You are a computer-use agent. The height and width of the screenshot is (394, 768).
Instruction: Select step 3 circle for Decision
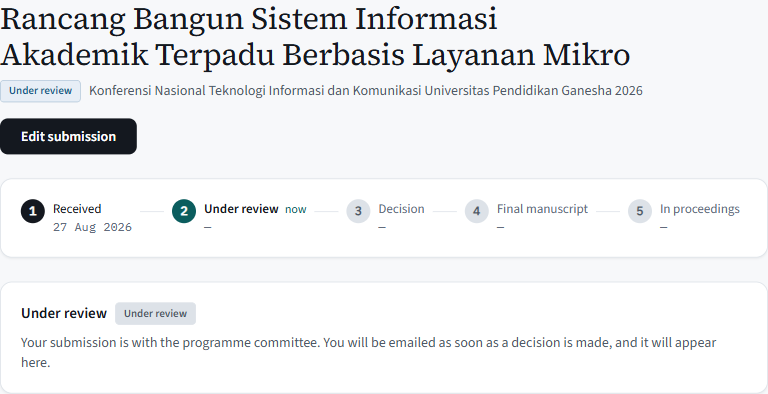[x=358, y=211]
